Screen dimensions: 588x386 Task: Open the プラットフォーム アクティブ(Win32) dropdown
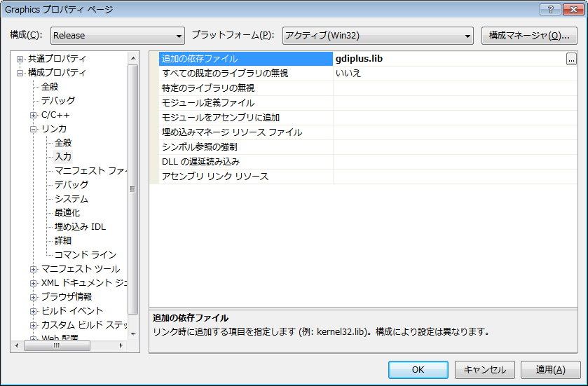pos(378,36)
